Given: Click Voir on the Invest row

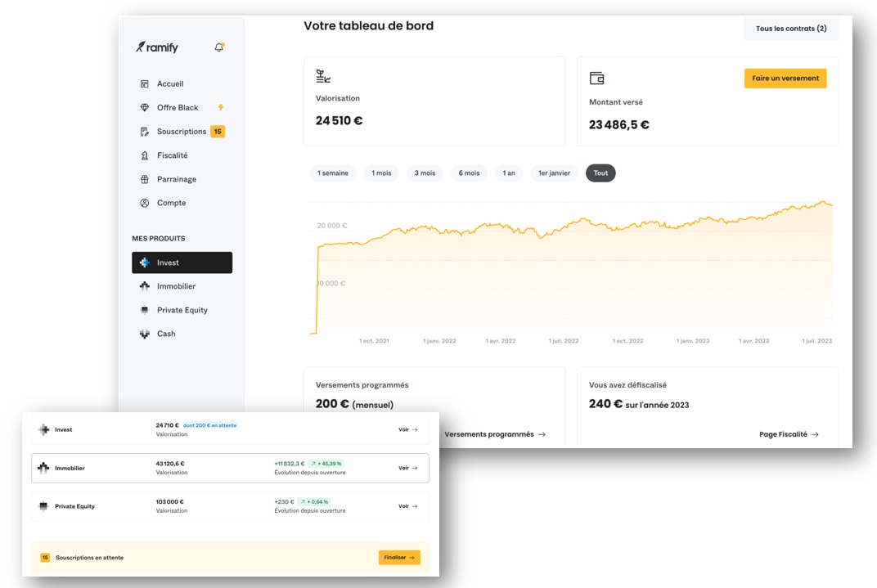Looking at the screenshot, I should [407, 430].
